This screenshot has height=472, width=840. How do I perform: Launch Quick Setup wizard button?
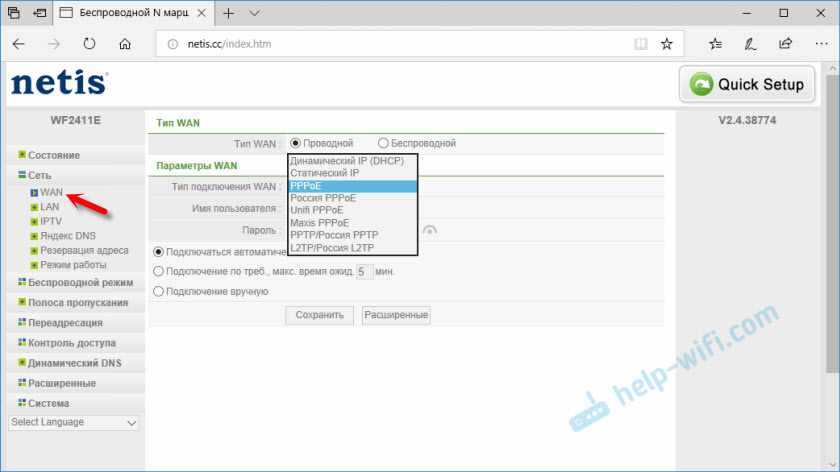[x=747, y=85]
